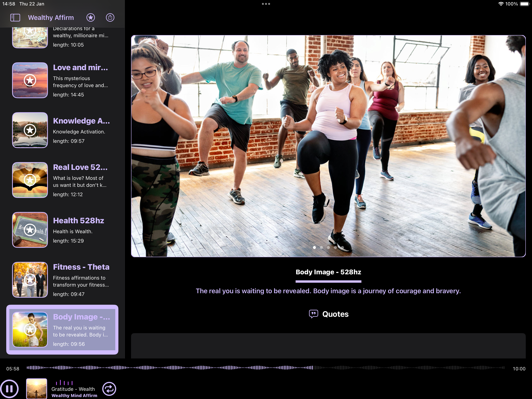Pause playback with the pause button
Viewport: 532px width, 399px height.
point(9,389)
